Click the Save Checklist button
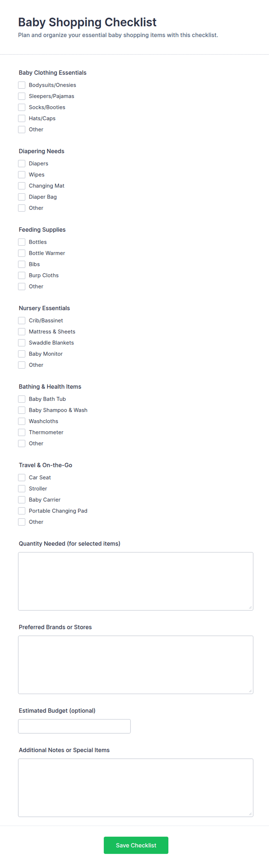The image size is (269, 868). point(136,845)
